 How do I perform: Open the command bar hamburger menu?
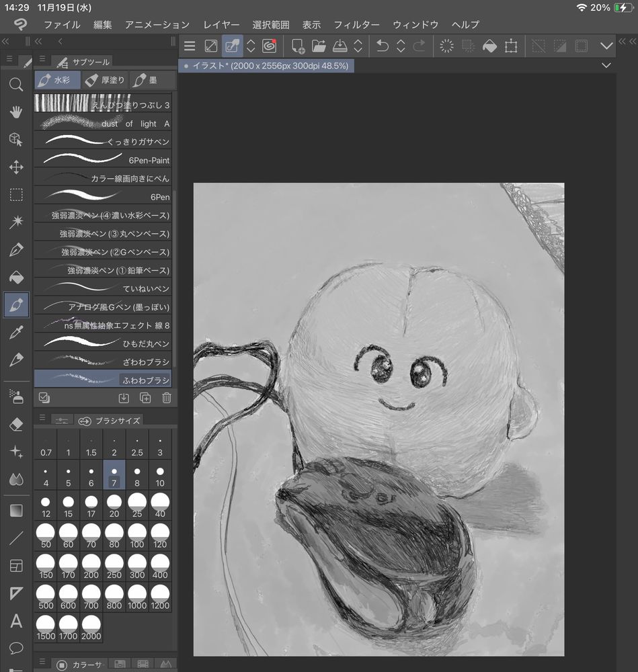click(x=190, y=46)
